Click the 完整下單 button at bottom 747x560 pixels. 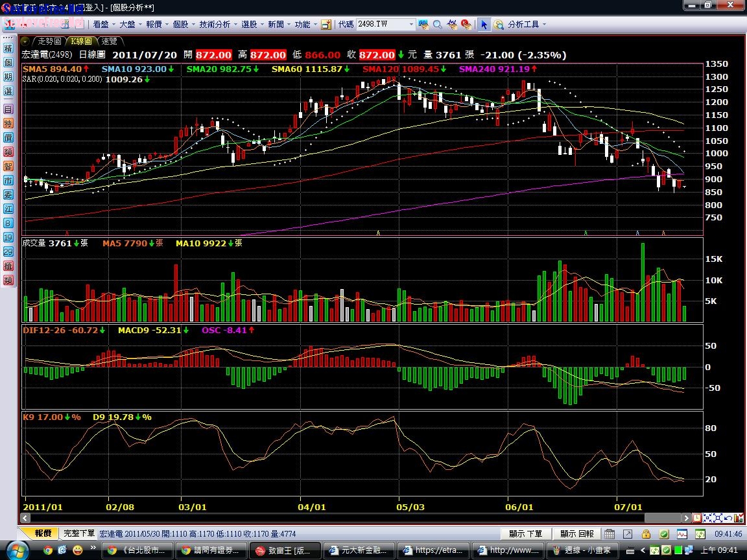point(78,534)
